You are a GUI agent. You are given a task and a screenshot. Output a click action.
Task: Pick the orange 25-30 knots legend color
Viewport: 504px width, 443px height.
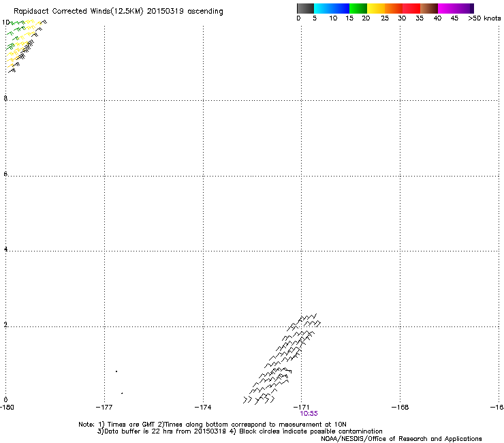pyautogui.click(x=394, y=8)
